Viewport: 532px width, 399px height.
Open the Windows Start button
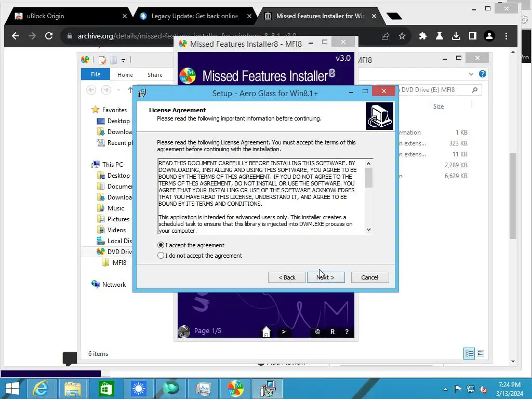click(x=12, y=389)
